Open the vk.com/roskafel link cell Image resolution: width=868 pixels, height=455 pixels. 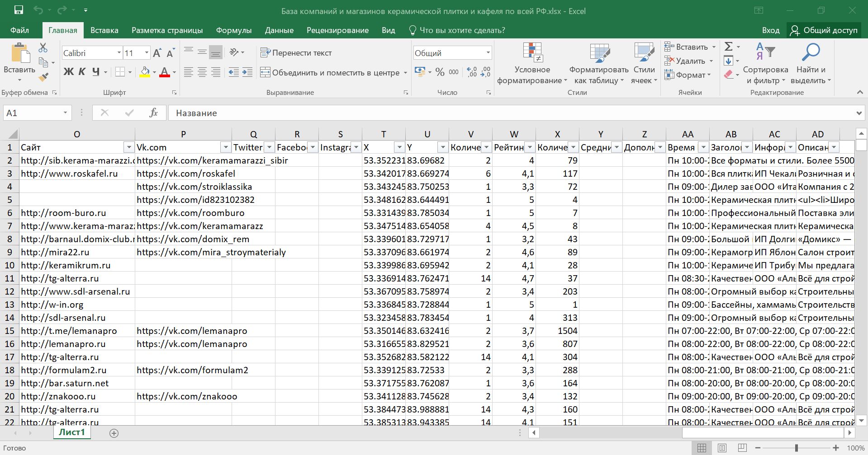click(x=186, y=174)
